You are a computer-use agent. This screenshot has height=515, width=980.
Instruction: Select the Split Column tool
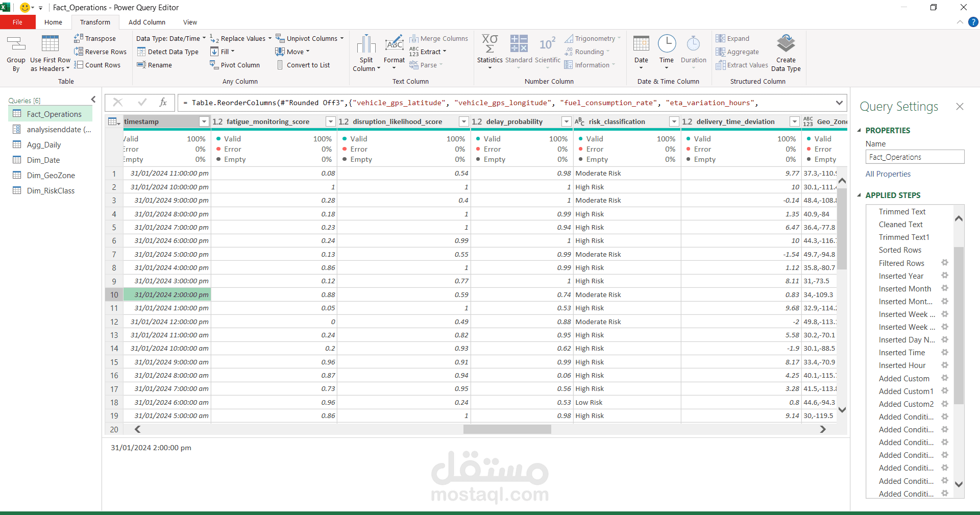(366, 51)
